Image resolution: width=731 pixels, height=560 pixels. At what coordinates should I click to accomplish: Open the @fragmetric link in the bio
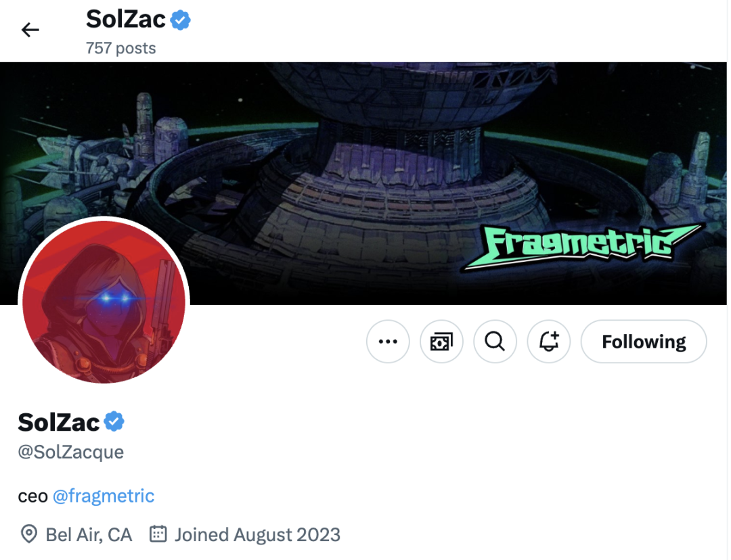104,496
